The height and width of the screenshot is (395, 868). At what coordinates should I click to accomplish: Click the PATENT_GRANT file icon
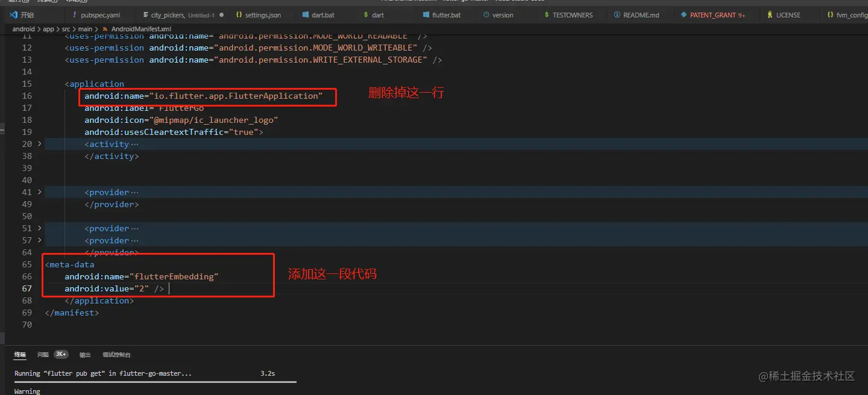pyautogui.click(x=684, y=15)
